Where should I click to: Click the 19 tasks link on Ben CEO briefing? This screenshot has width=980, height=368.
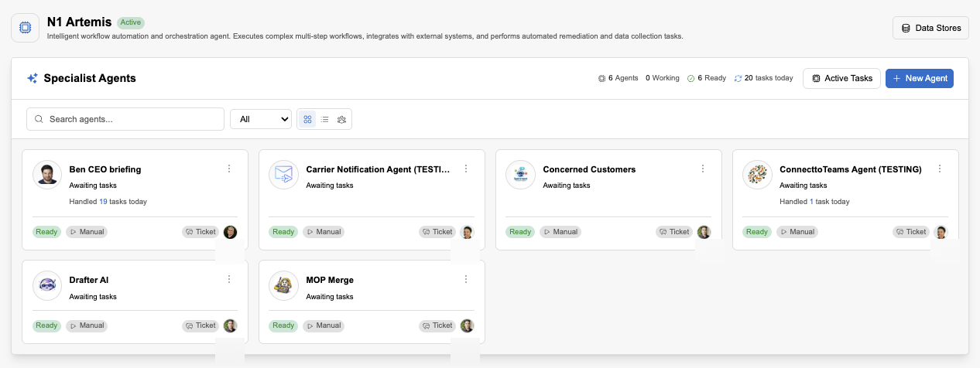tap(103, 202)
